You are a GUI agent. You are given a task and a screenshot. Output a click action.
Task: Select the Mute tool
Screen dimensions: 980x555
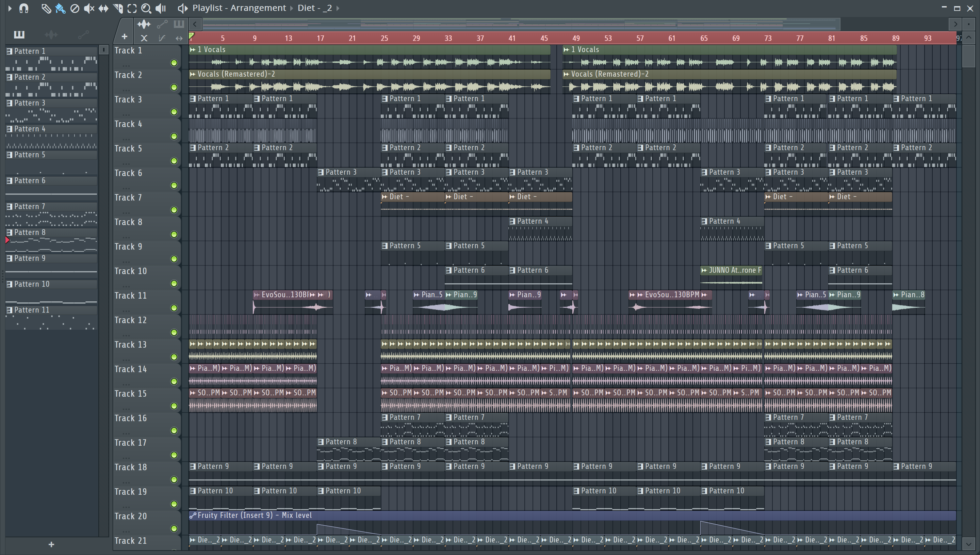89,8
